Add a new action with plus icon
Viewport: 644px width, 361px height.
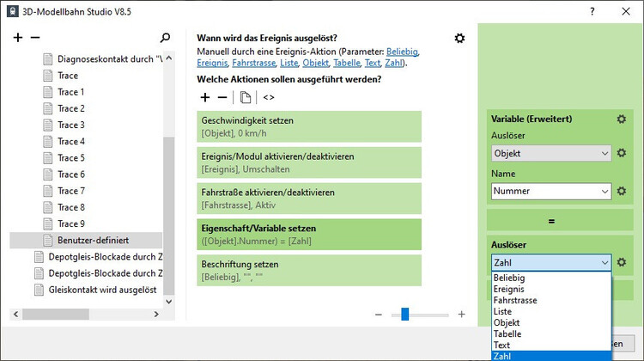tap(204, 97)
